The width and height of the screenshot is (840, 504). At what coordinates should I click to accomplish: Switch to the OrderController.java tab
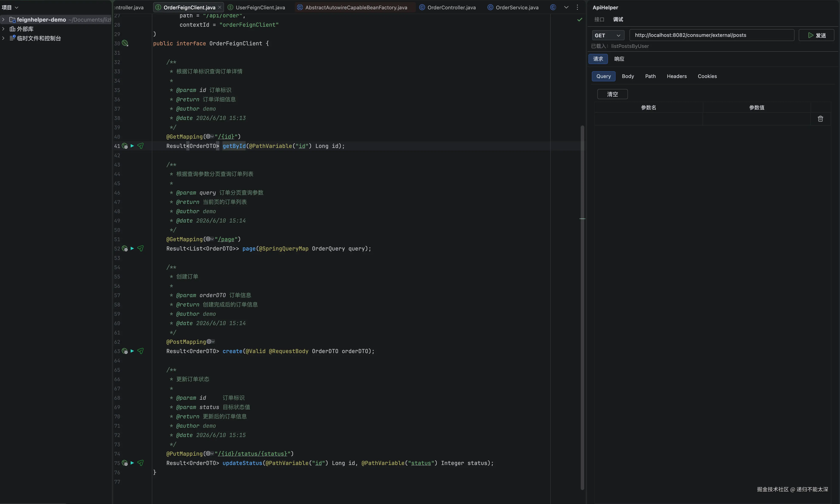pos(448,7)
